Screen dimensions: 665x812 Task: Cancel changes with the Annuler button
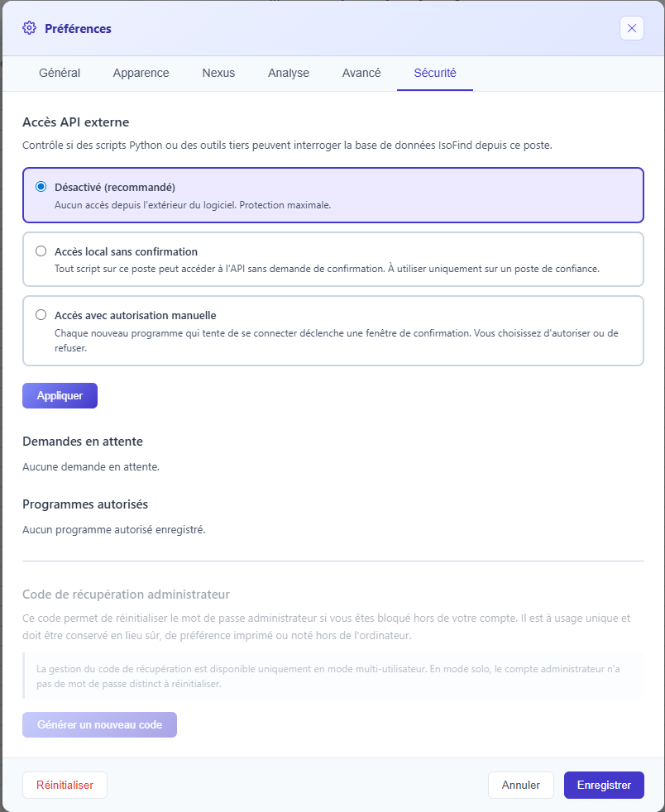pos(520,785)
